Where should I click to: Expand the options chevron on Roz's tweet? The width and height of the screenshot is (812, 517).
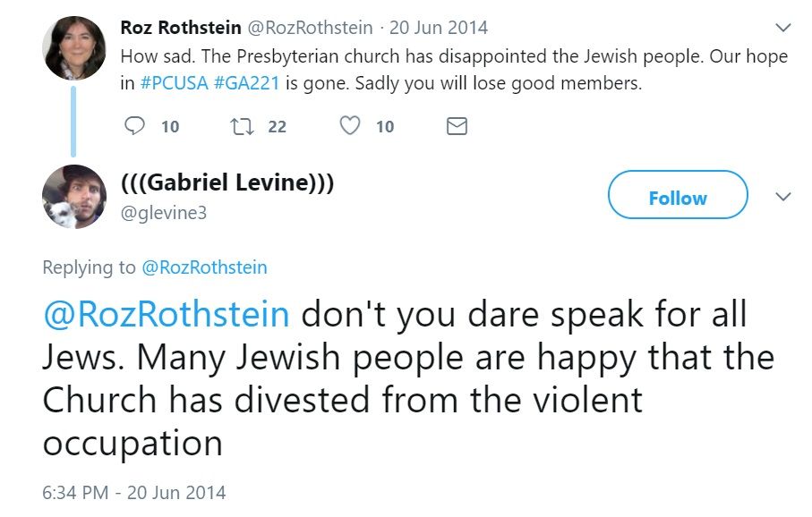pyautogui.click(x=783, y=27)
